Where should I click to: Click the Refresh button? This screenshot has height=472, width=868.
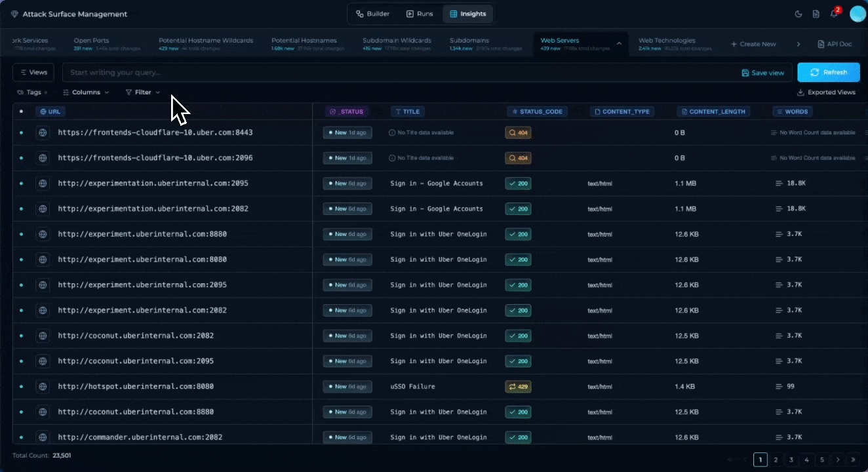pos(828,72)
